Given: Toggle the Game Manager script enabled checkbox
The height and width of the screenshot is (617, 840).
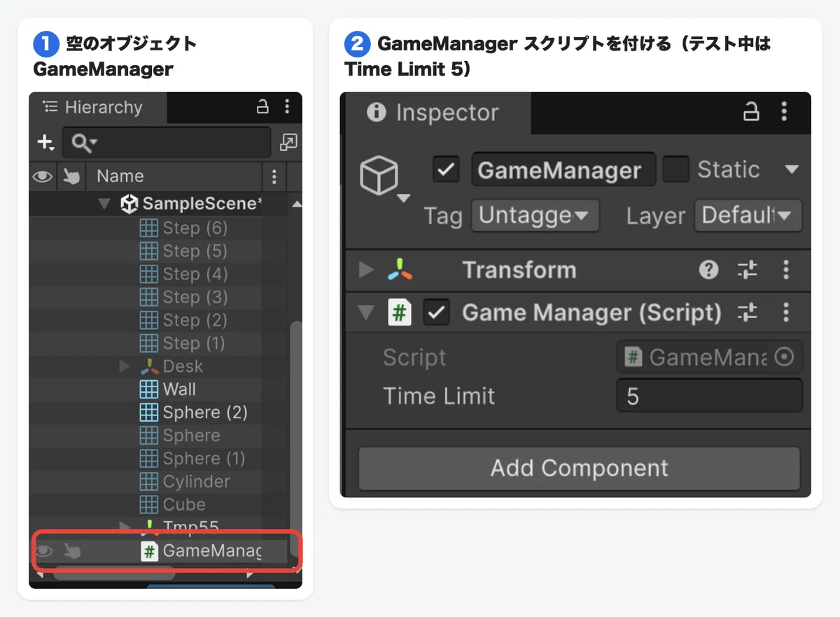Looking at the screenshot, I should click(437, 313).
